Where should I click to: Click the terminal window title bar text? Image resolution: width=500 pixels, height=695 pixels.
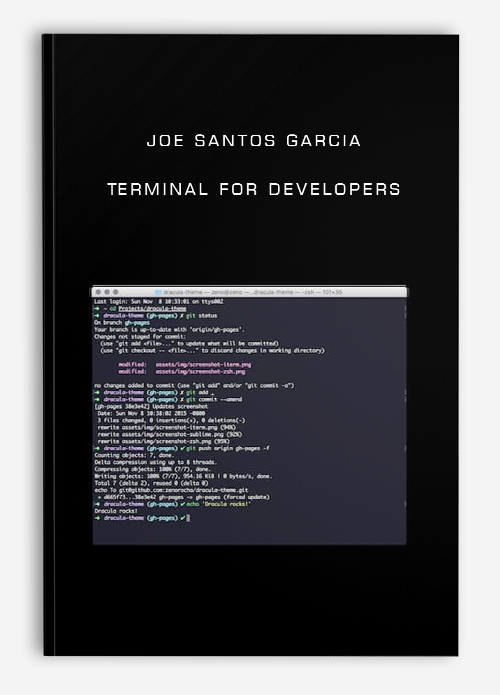252,293
